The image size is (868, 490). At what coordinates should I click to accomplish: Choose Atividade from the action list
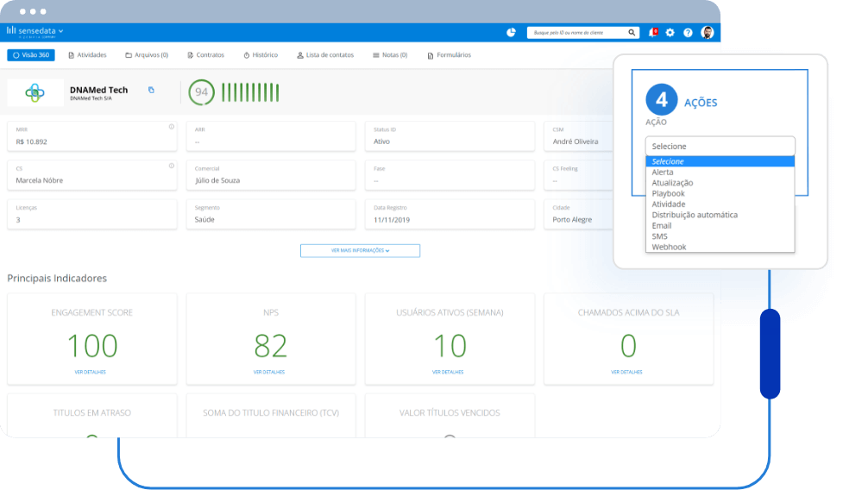coord(720,204)
